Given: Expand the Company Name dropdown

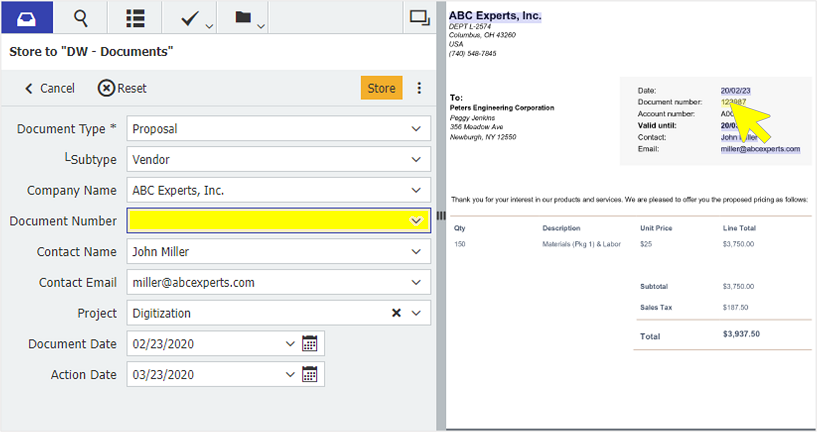Looking at the screenshot, I should [x=416, y=190].
